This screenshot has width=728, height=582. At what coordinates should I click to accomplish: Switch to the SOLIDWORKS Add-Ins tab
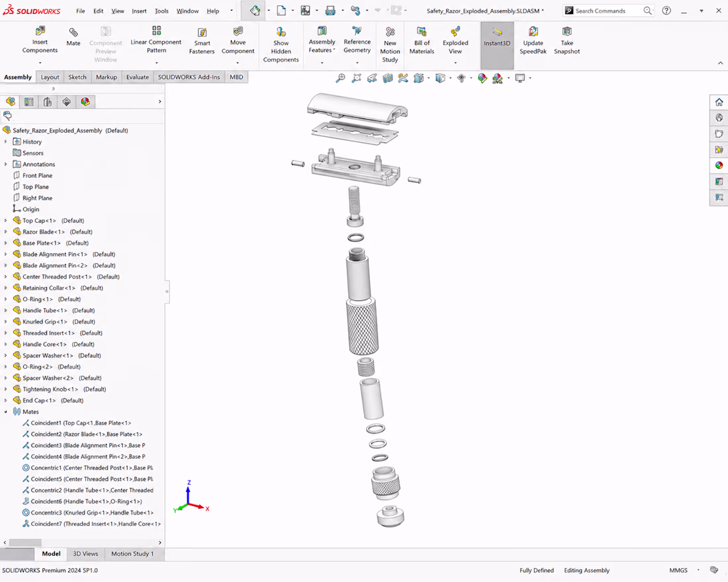tap(189, 77)
